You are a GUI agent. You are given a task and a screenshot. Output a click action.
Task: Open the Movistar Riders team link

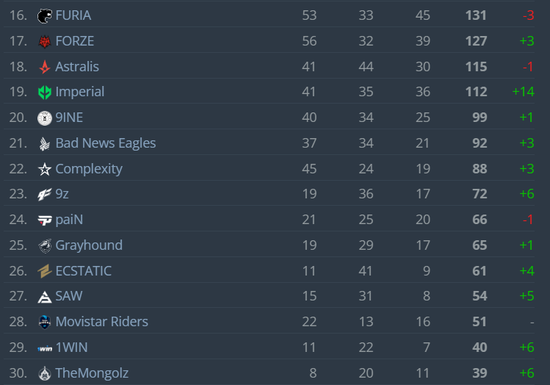[102, 322]
